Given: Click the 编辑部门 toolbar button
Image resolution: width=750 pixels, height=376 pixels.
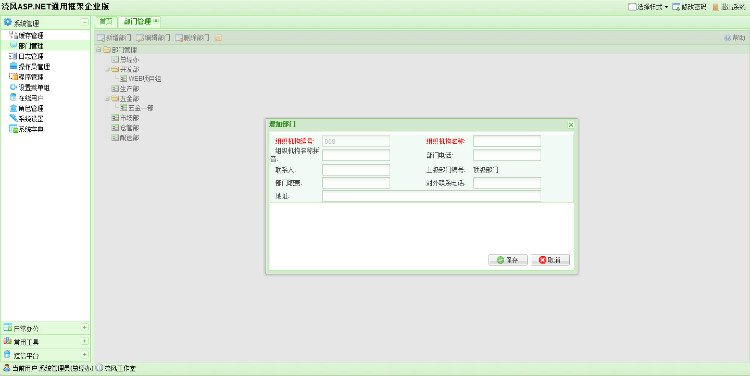Looking at the screenshot, I should click(154, 37).
